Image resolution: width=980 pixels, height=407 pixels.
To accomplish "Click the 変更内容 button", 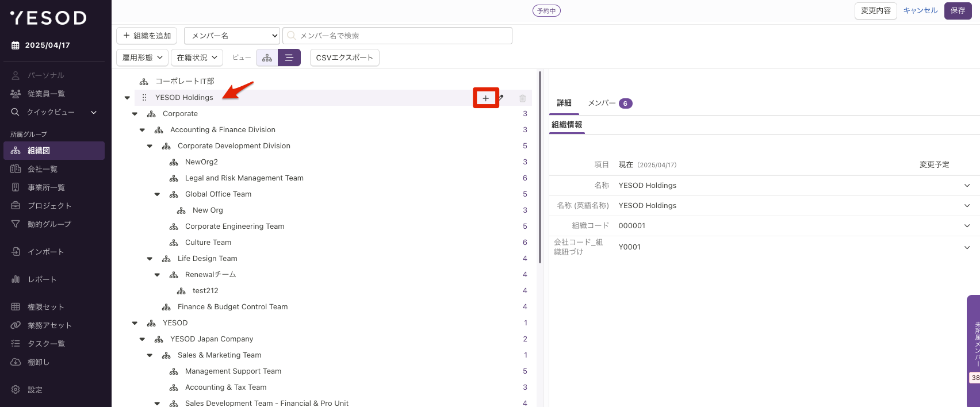I will [876, 11].
